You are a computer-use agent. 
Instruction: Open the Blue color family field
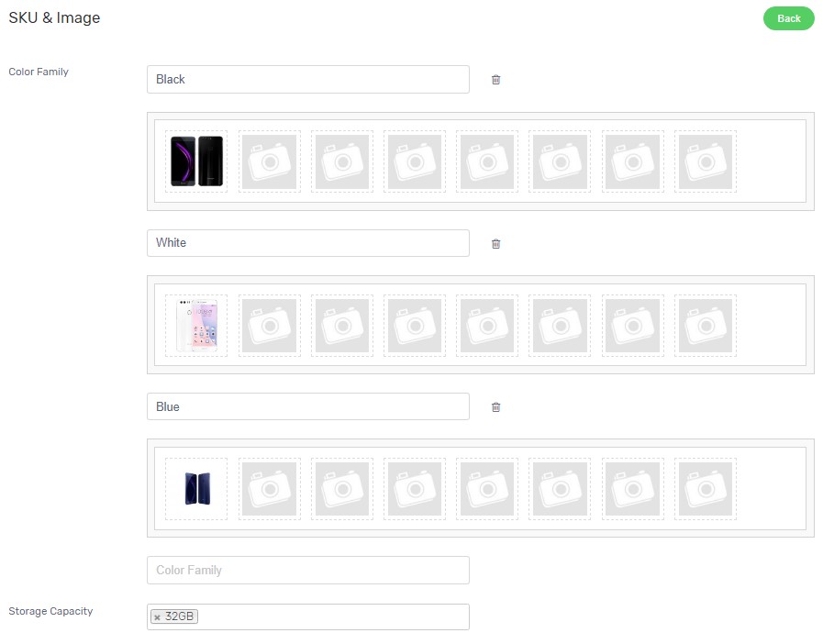coord(308,406)
